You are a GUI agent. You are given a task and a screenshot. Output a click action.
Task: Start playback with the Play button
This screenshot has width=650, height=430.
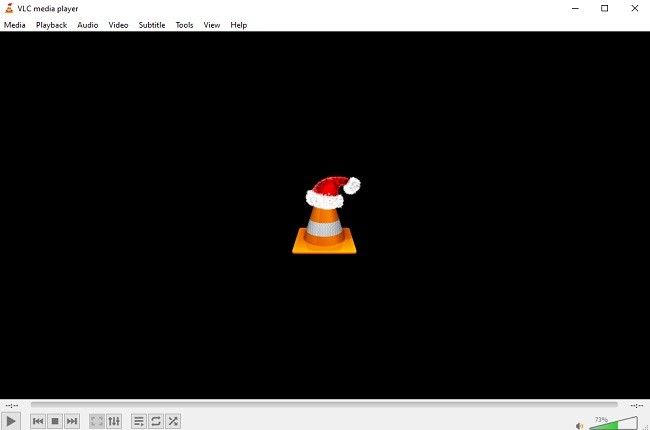tap(11, 422)
